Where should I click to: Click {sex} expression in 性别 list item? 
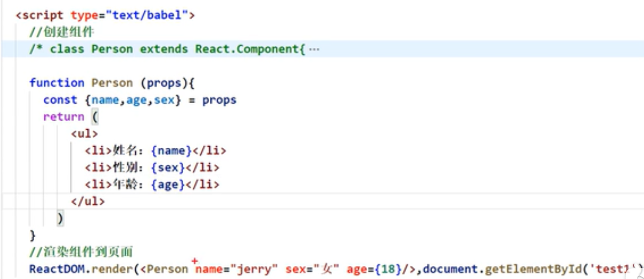tap(168, 168)
